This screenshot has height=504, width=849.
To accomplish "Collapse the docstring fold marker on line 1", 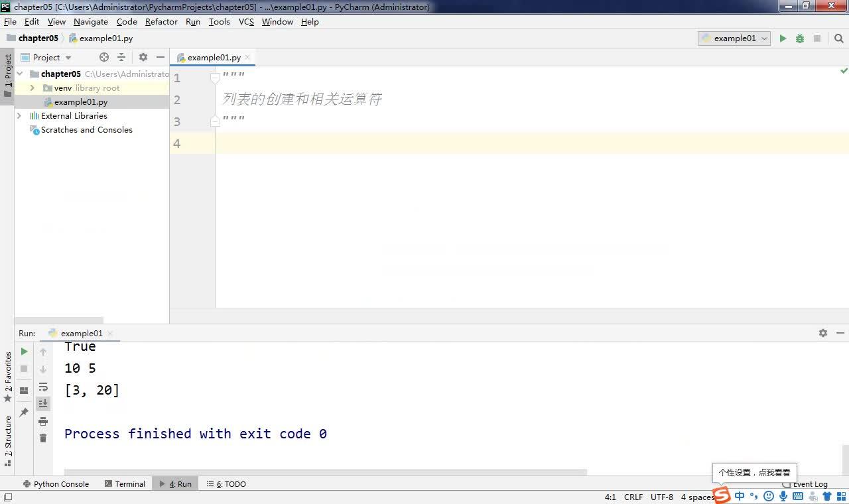I will tap(214, 76).
